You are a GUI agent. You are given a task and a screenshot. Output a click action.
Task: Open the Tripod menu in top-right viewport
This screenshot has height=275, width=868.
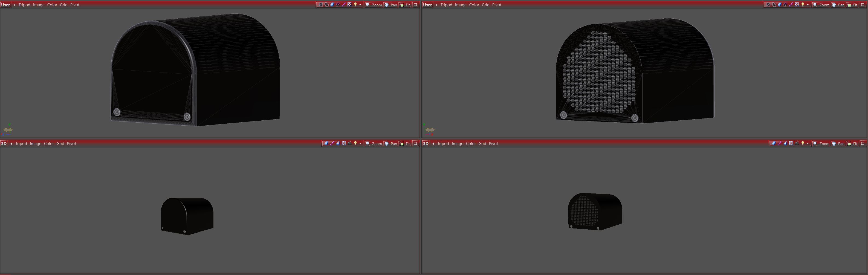click(446, 5)
